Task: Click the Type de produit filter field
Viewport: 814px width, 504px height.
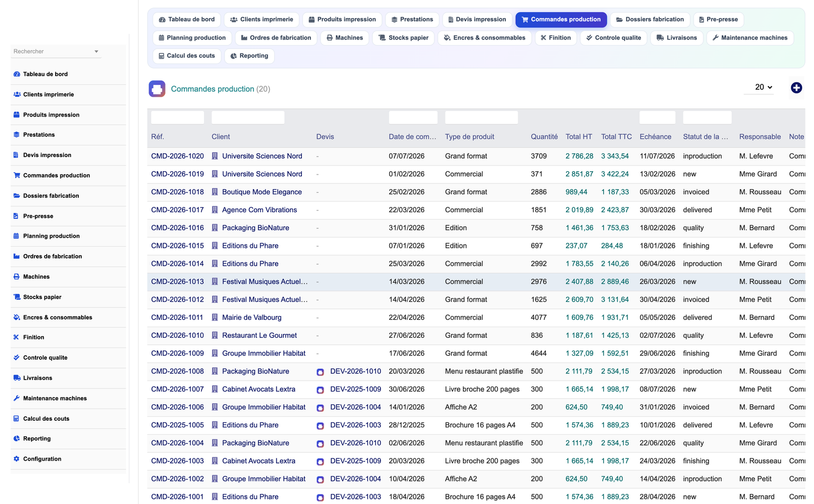Action: tap(481, 117)
